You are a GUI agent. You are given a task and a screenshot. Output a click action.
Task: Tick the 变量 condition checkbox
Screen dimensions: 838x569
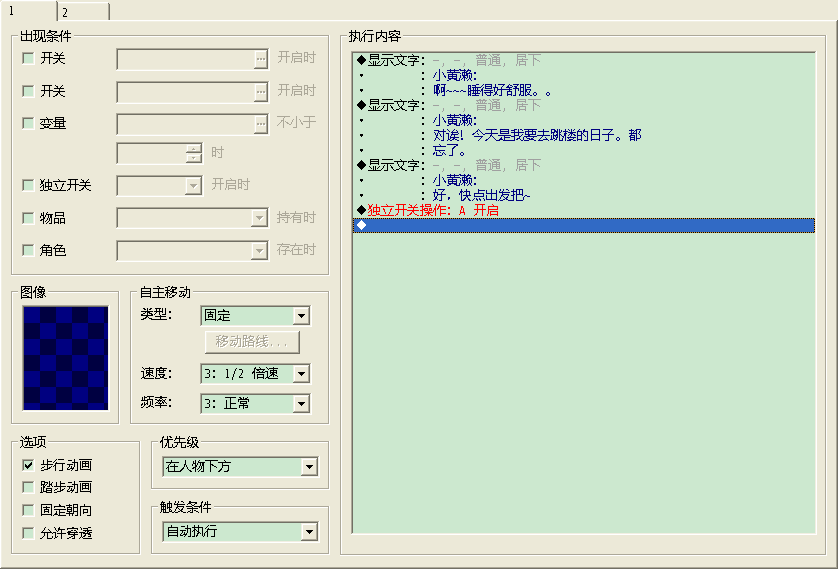point(28,123)
